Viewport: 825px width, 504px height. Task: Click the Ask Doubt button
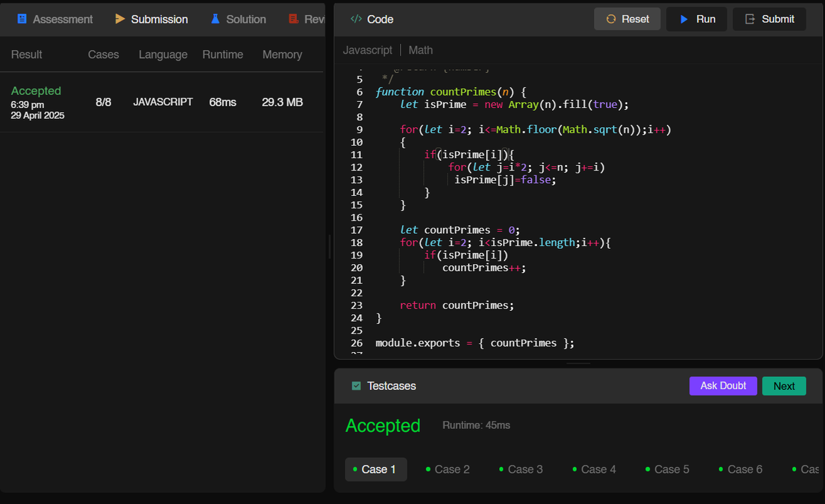[x=723, y=386]
